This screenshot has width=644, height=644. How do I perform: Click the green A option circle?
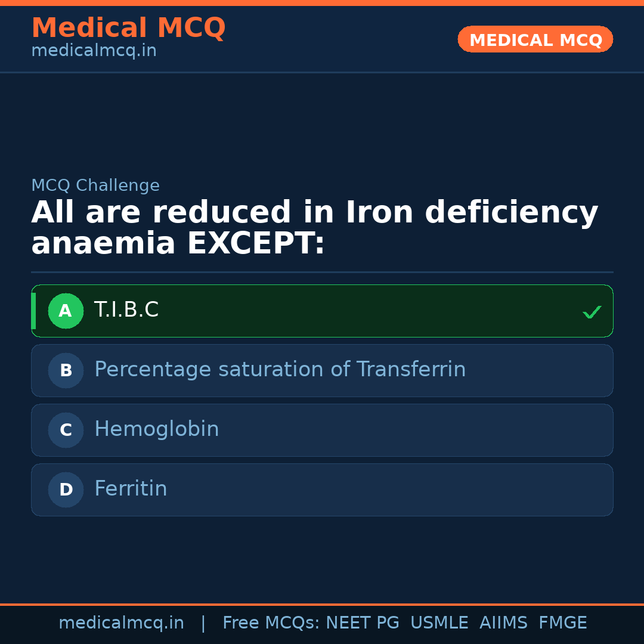tap(66, 311)
